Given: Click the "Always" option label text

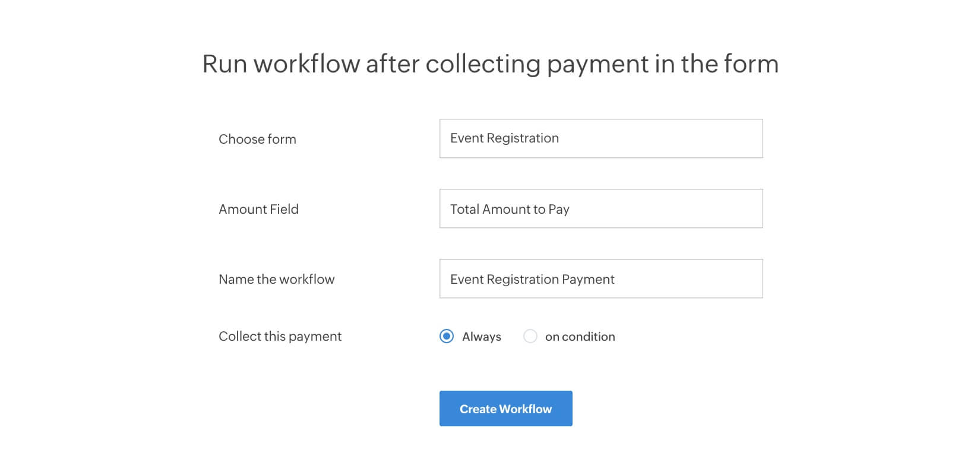Looking at the screenshot, I should coord(481,337).
